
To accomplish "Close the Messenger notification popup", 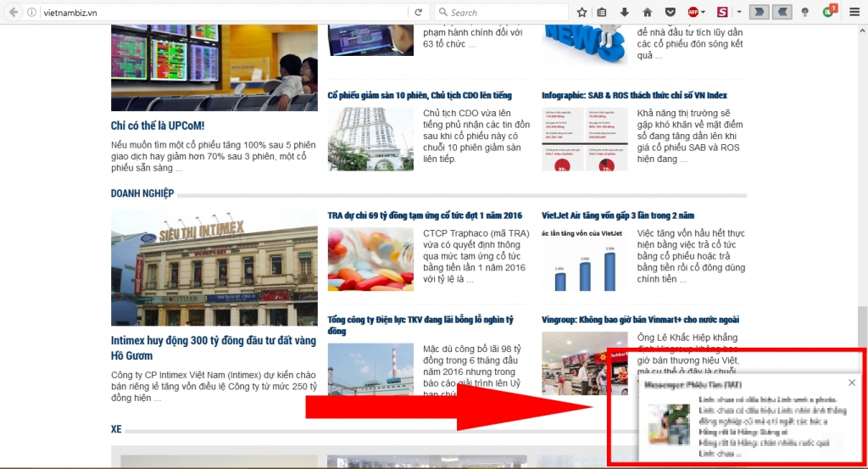I will 852,382.
